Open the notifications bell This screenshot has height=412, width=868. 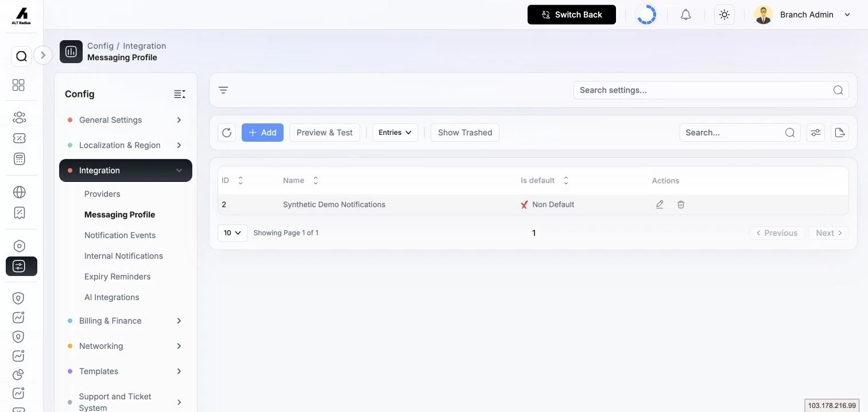685,15
